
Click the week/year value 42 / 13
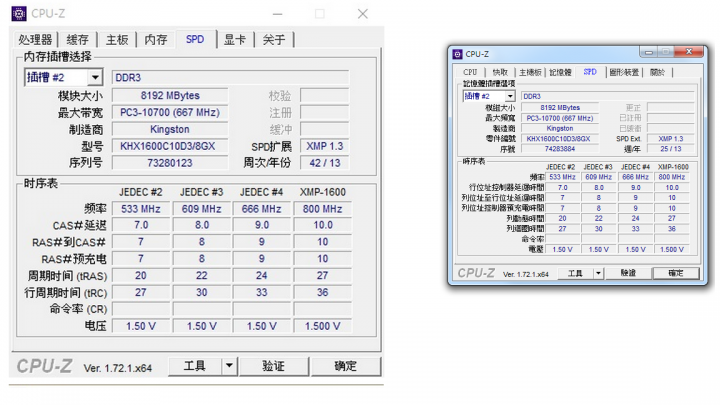[325, 163]
